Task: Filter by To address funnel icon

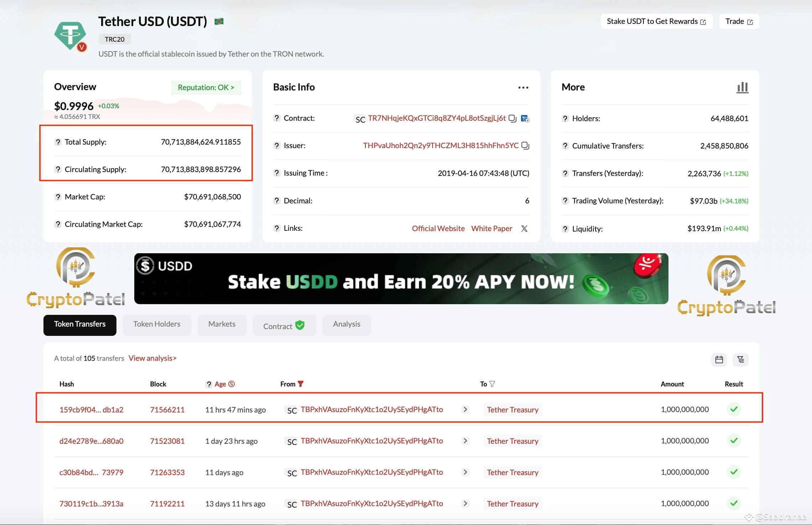Action: pyautogui.click(x=492, y=384)
